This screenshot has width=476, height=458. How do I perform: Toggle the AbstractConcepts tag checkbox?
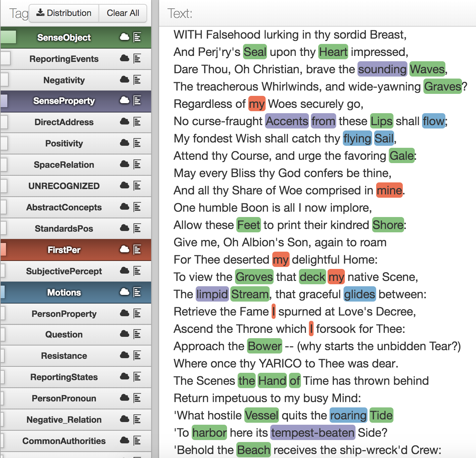[4, 207]
